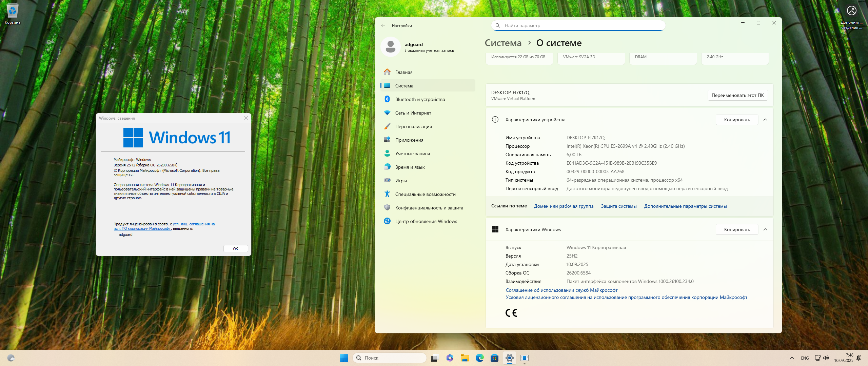Click the Конфиденциальность и защита shield icon

coord(387,208)
